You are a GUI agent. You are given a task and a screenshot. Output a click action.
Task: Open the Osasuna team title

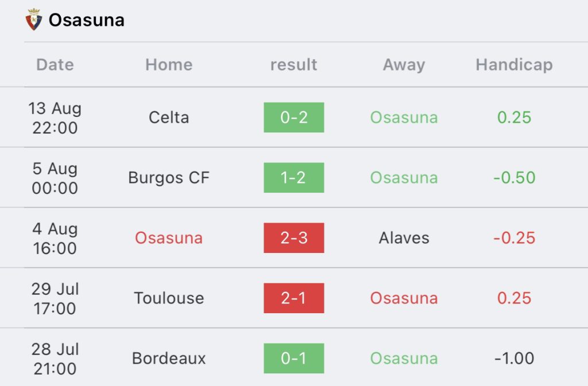[86, 20]
